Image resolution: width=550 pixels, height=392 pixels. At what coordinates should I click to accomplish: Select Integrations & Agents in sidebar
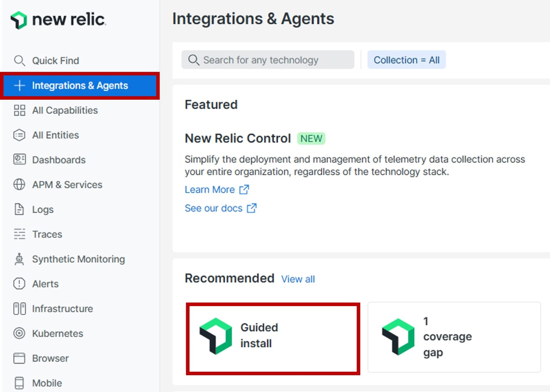click(x=80, y=86)
